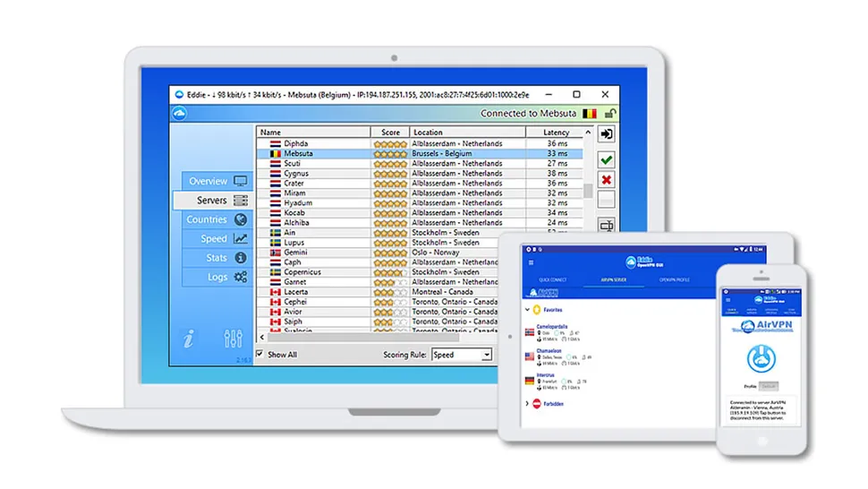Select the Alchiba server row
The height and width of the screenshot is (489, 868).
(x=420, y=223)
